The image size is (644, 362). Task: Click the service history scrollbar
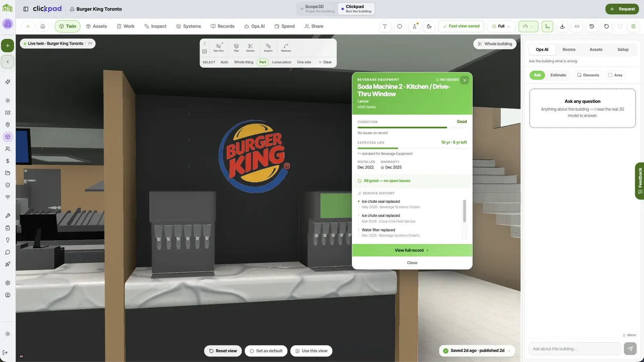464,211
